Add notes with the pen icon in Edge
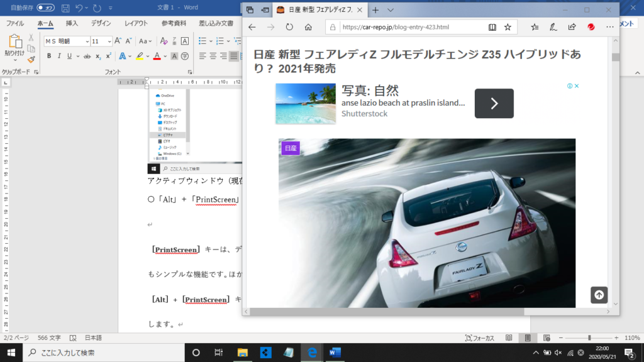644x362 pixels. pos(553,27)
